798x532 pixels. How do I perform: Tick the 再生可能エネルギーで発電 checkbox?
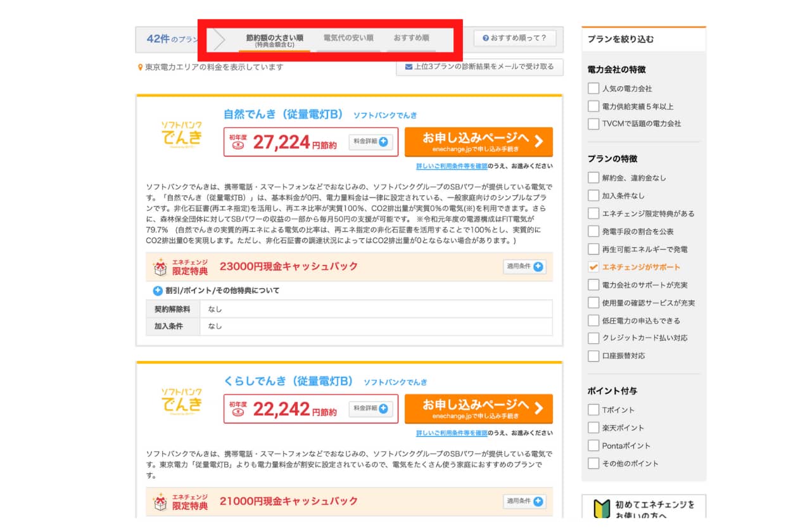(x=593, y=249)
